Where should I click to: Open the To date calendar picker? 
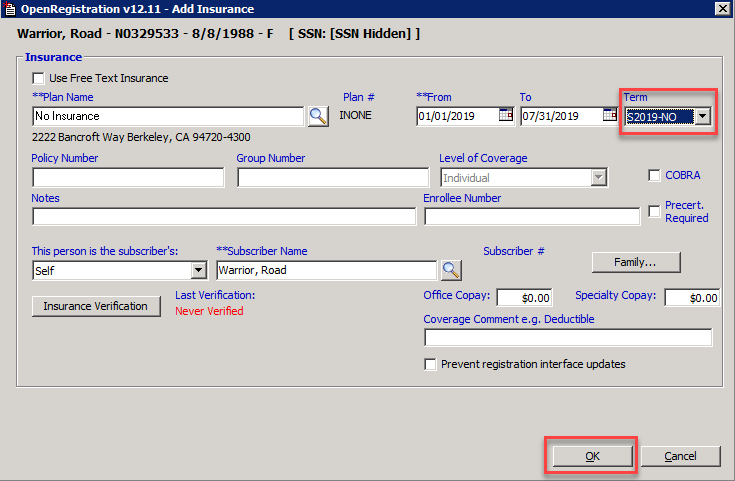pos(610,115)
